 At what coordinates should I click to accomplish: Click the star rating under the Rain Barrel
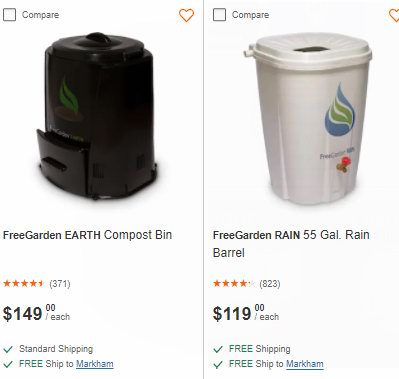[234, 284]
